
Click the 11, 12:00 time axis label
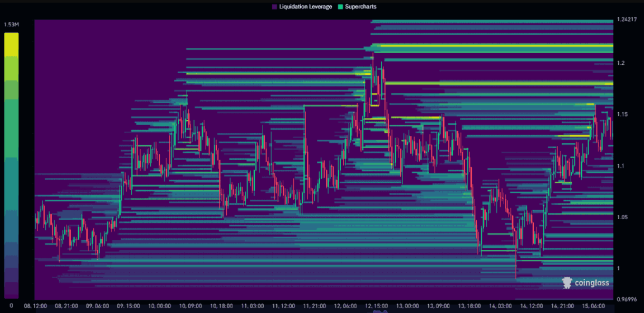click(283, 306)
